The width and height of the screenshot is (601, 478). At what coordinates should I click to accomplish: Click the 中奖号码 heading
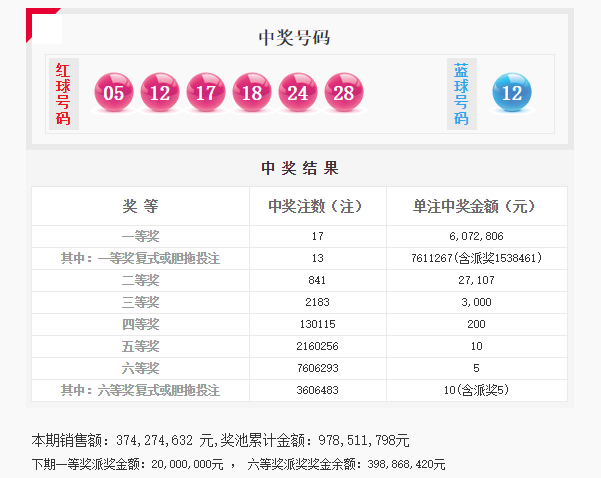[294, 38]
